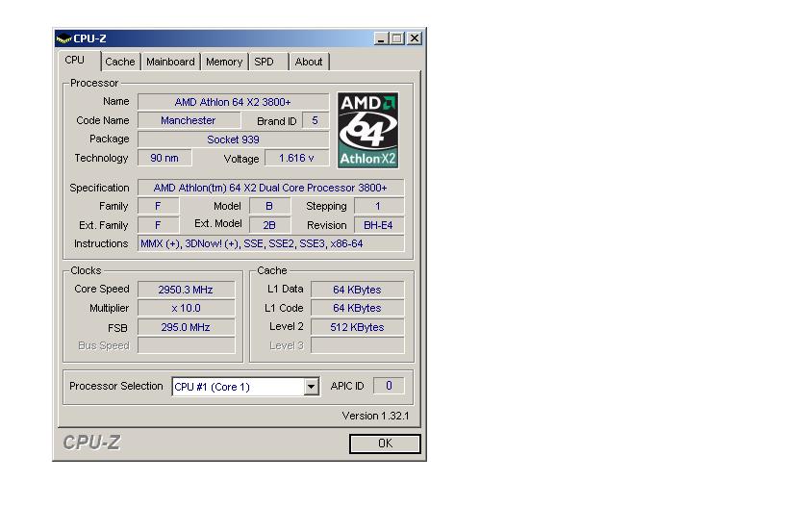Click the Instructions field listing MMX, SSE
Image resolution: width=808 pixels, height=532 pixels.
(270, 243)
